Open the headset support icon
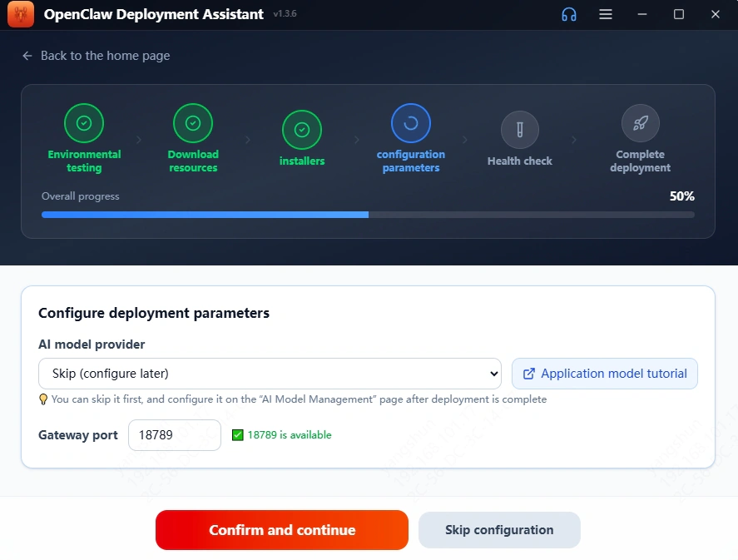The width and height of the screenshot is (738, 560). click(568, 14)
